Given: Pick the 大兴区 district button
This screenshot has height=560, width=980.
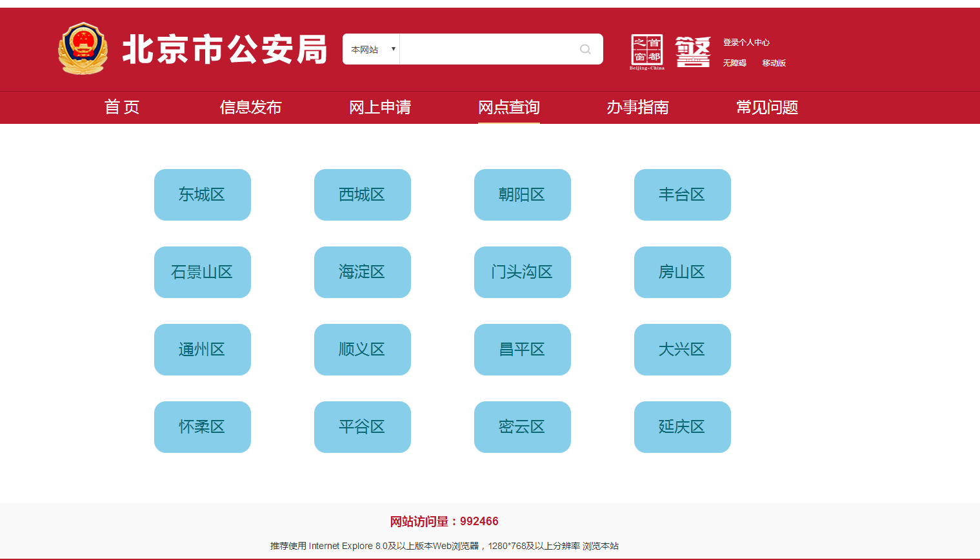Looking at the screenshot, I should click(x=683, y=350).
